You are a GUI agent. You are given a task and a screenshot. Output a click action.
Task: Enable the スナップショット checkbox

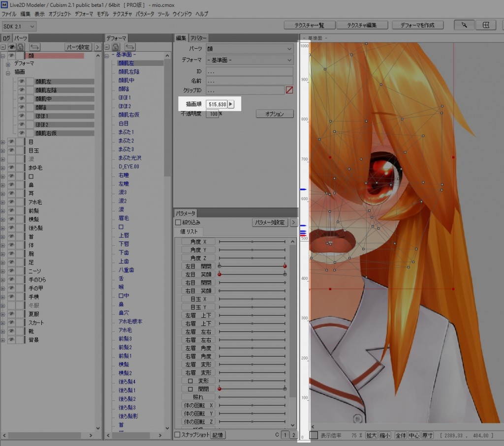177,434
